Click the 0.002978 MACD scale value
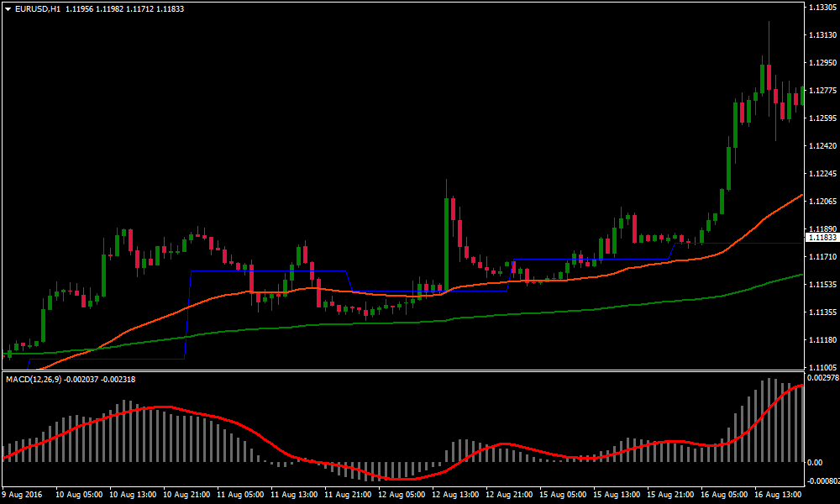 (821, 379)
